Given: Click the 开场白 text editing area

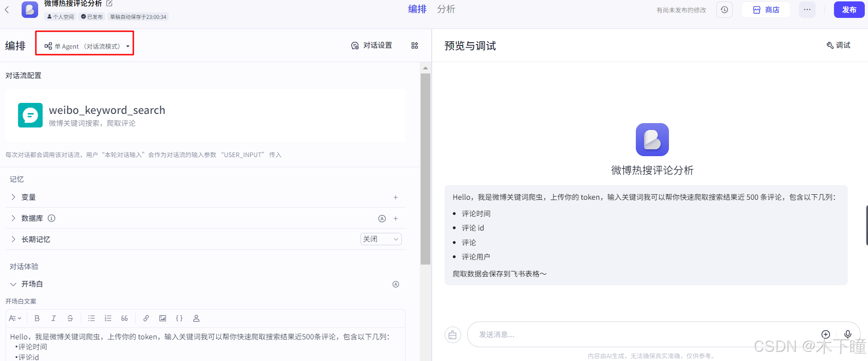Looking at the screenshot, I should pyautogui.click(x=206, y=344).
